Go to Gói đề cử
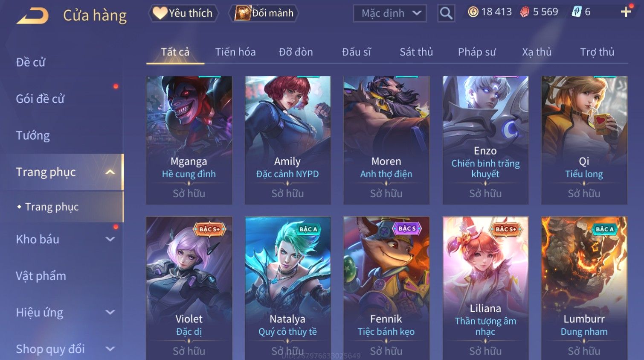Viewport: 644px width, 360px height. click(x=41, y=99)
